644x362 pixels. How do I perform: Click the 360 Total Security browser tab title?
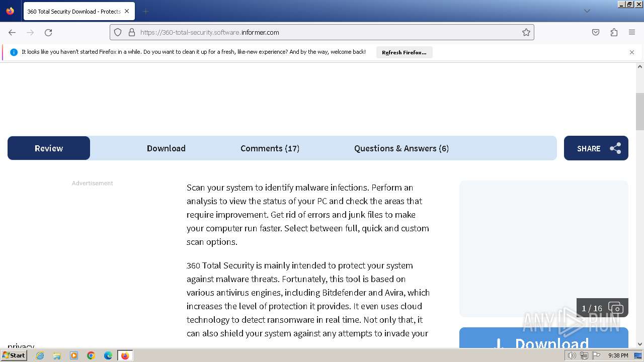[x=73, y=12]
